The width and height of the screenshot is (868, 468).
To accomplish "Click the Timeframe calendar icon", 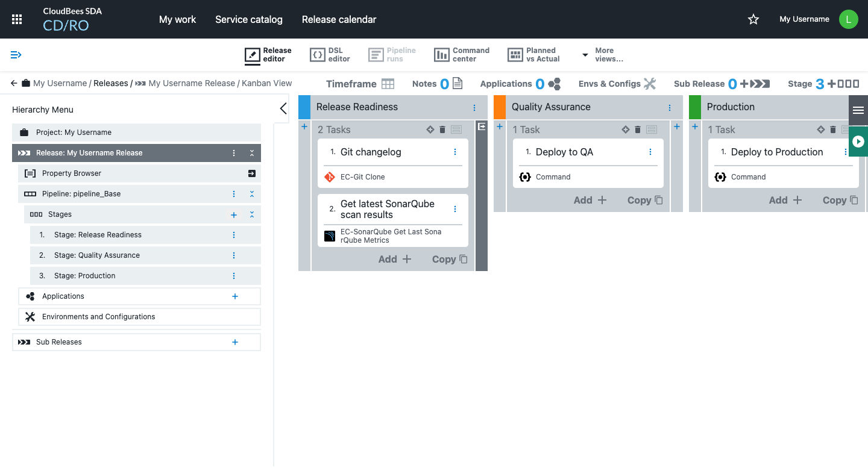I will pyautogui.click(x=388, y=84).
